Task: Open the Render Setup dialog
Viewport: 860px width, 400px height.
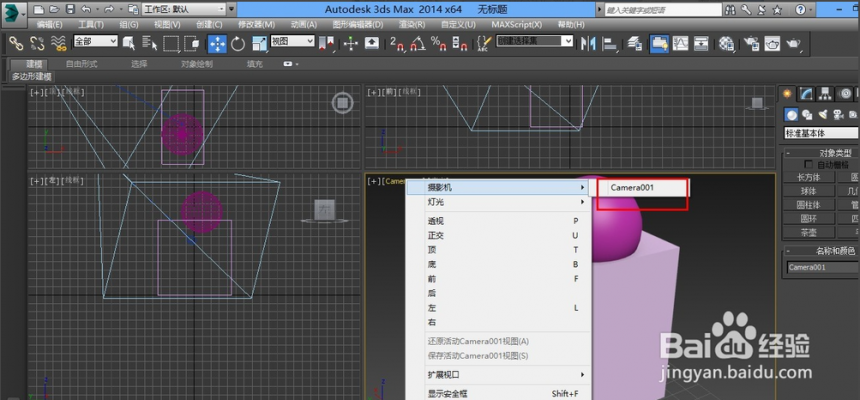Action: 751,43
